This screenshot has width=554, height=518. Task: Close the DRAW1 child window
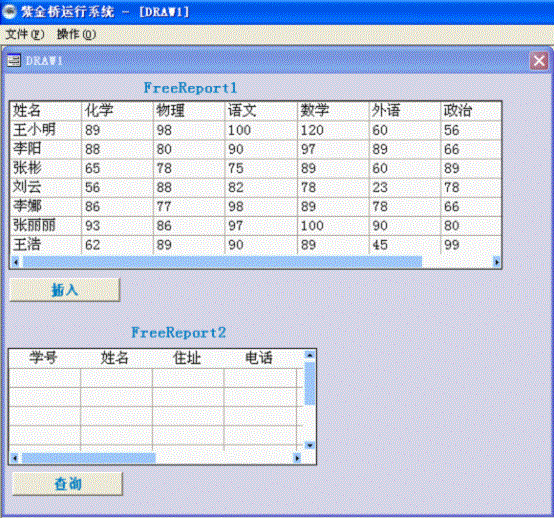[x=539, y=61]
